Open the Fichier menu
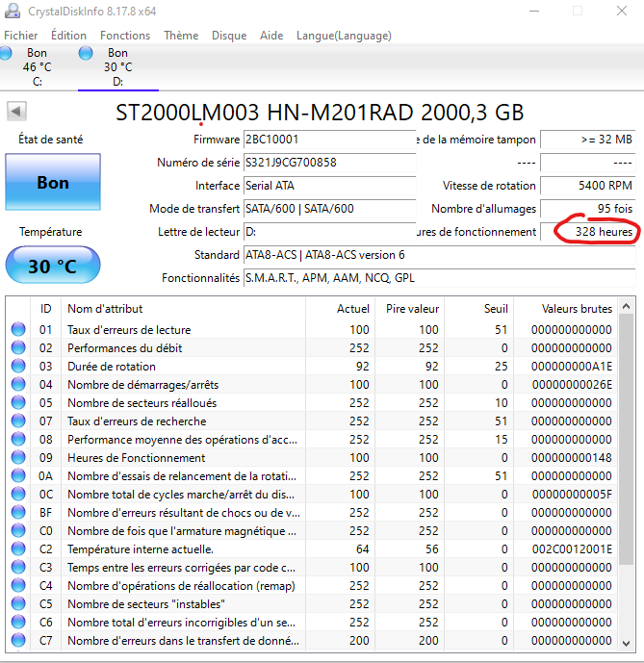 pos(21,36)
